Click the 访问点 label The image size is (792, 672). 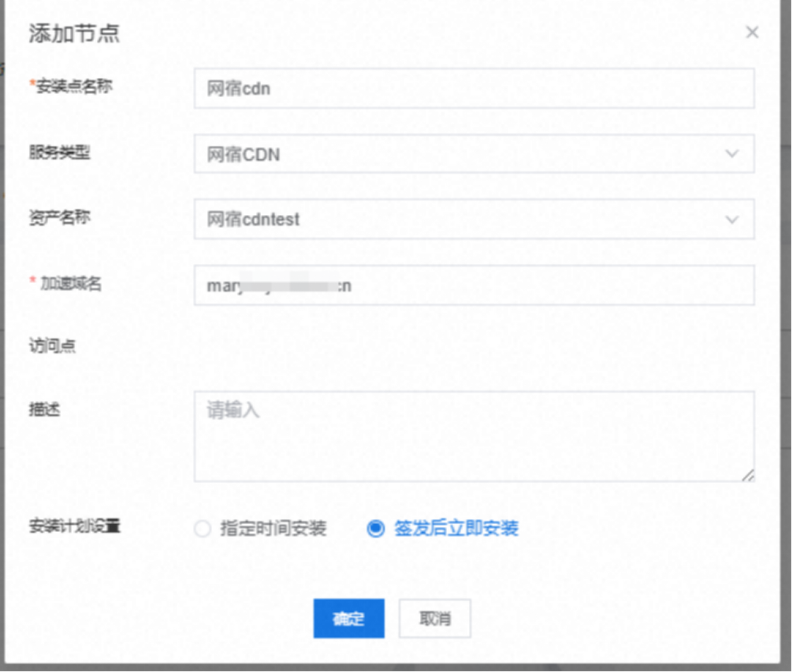click(x=52, y=346)
